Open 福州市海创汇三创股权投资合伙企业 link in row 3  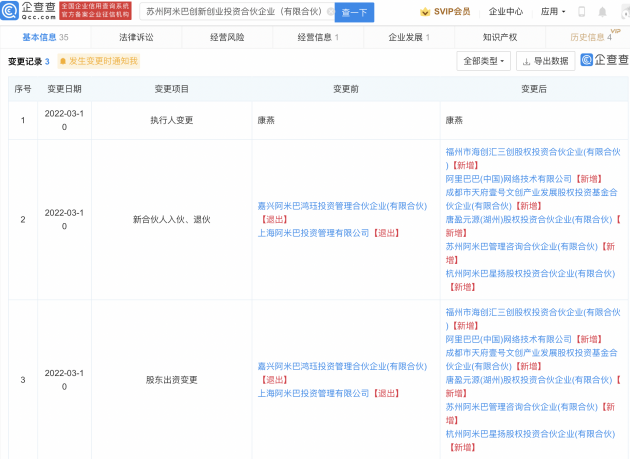pos(533,319)
